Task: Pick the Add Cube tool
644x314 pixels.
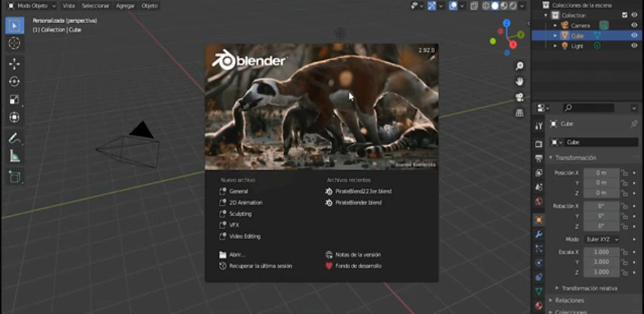Action: (14, 176)
